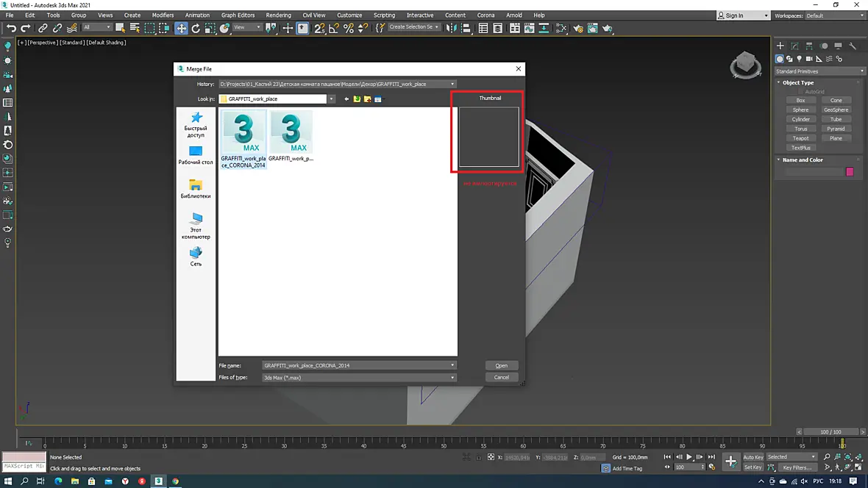Screen dimensions: 868x488
Task: Open the Files of type dropdown
Action: click(359, 377)
